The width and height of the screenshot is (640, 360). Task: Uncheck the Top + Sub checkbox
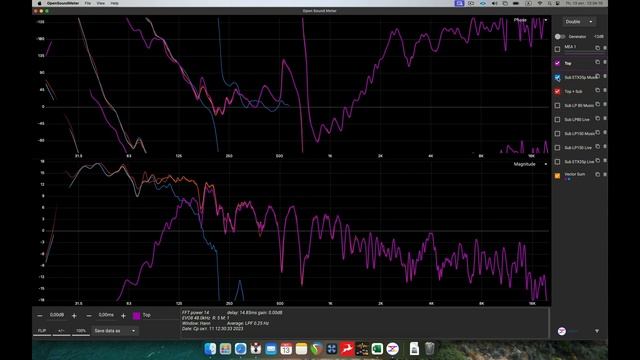(557, 91)
